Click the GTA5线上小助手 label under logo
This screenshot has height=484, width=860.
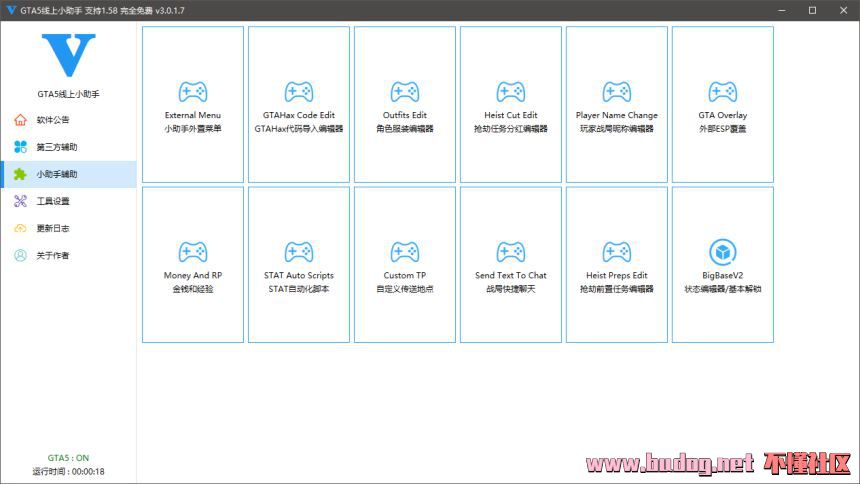click(x=69, y=94)
